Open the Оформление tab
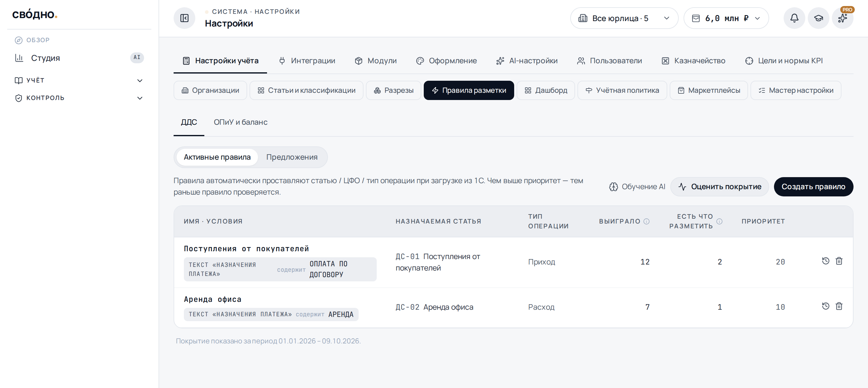868x388 pixels. click(x=446, y=61)
